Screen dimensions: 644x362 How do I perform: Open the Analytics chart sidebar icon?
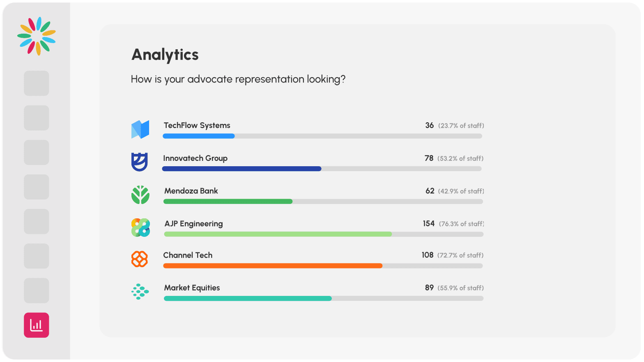pos(37,325)
